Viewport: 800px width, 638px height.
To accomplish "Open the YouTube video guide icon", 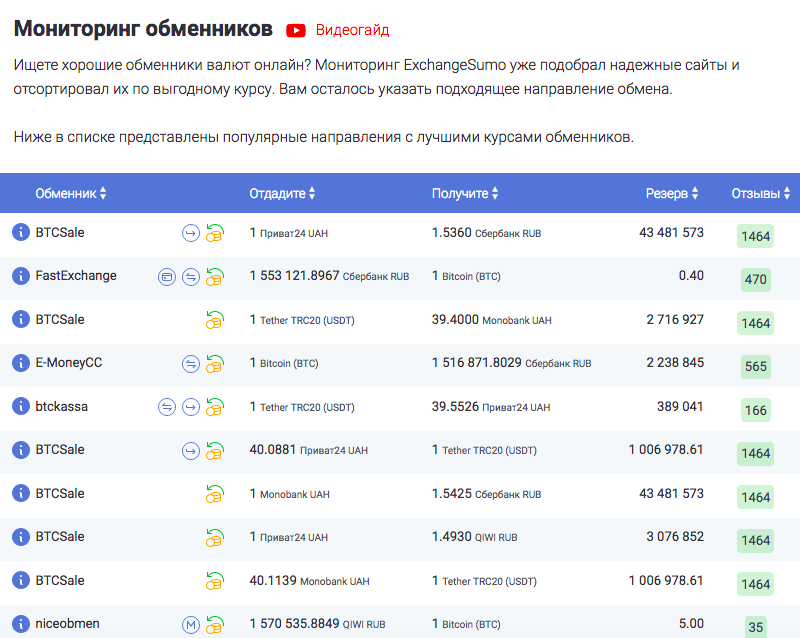I will tap(296, 31).
